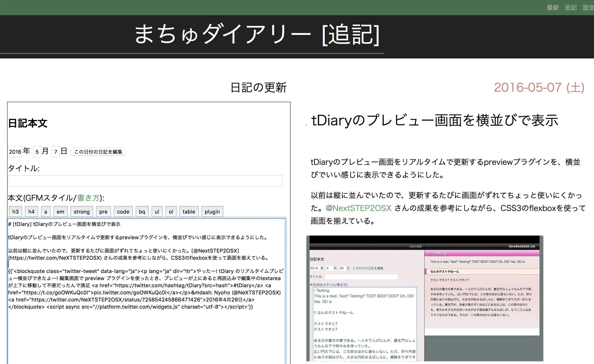The height and width of the screenshot is (364, 594).
Task: Click the em emphasis toolbar button
Action: click(x=60, y=212)
